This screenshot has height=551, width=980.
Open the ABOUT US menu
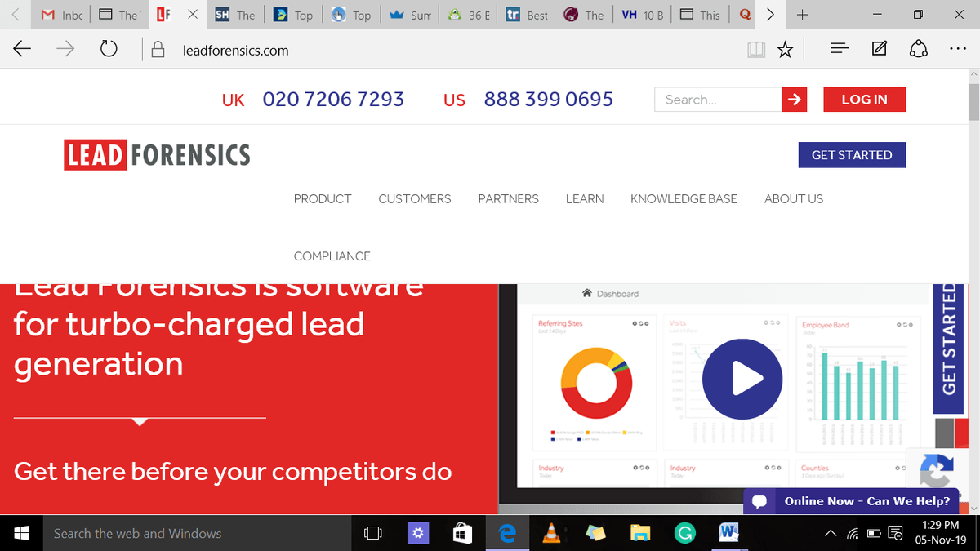point(794,198)
